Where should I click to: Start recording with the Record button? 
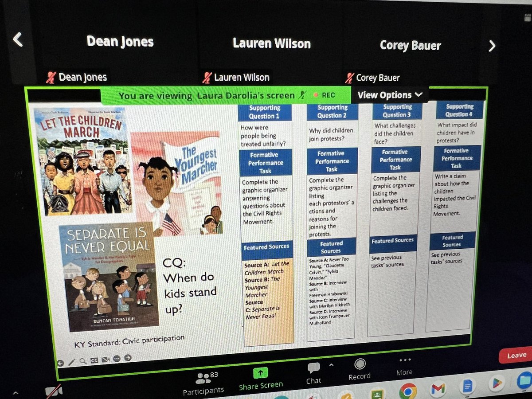[360, 369]
